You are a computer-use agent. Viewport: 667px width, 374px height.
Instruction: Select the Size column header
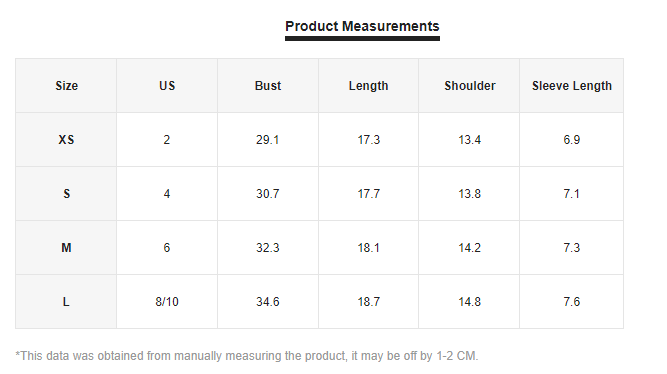click(x=66, y=86)
